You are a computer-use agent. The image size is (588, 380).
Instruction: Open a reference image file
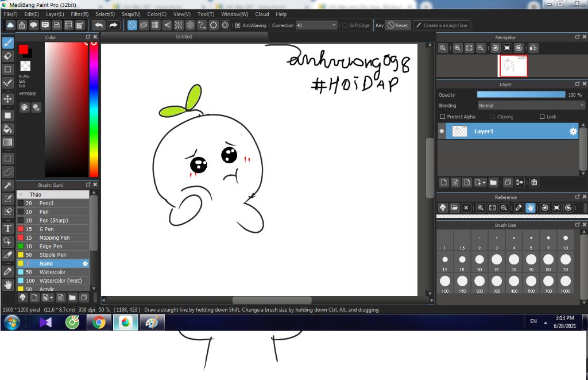coord(455,208)
